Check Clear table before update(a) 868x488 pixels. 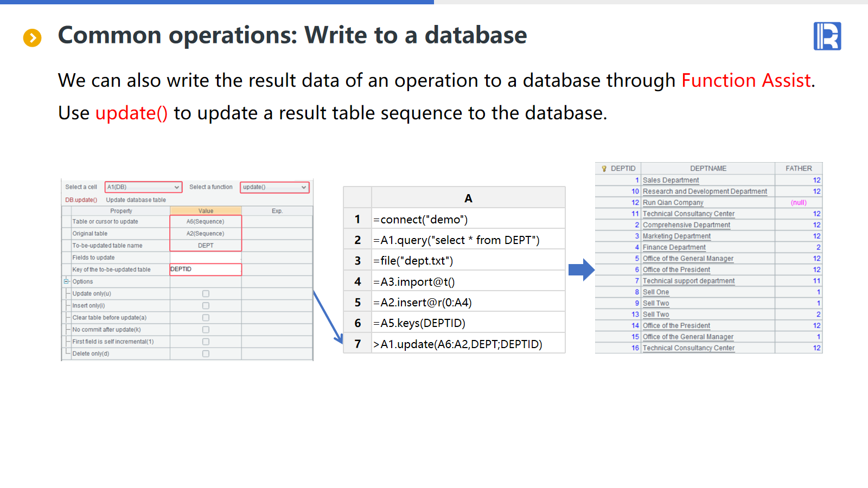coord(206,318)
